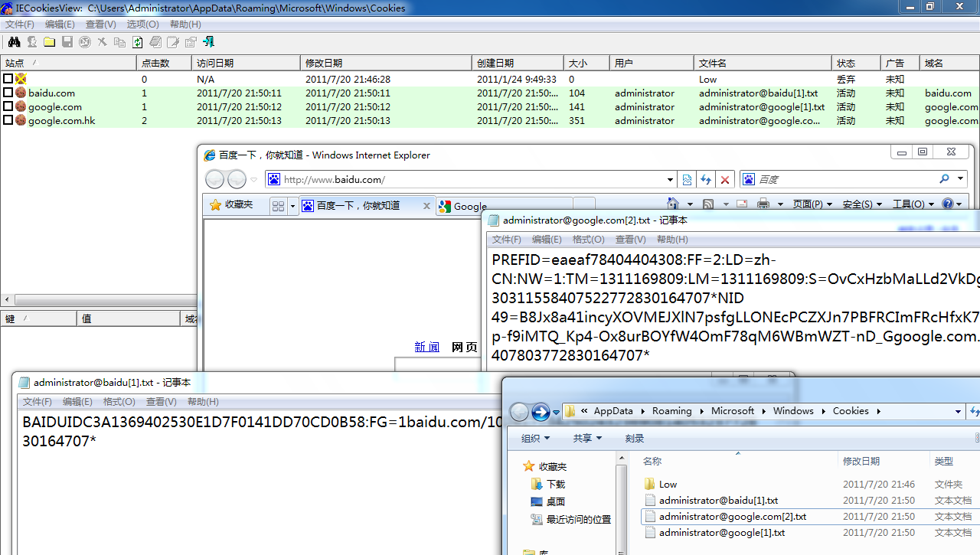The height and width of the screenshot is (555, 980).
Task: Click the yellow open-folder icon in IECookiesView toolbar
Action: pos(49,42)
